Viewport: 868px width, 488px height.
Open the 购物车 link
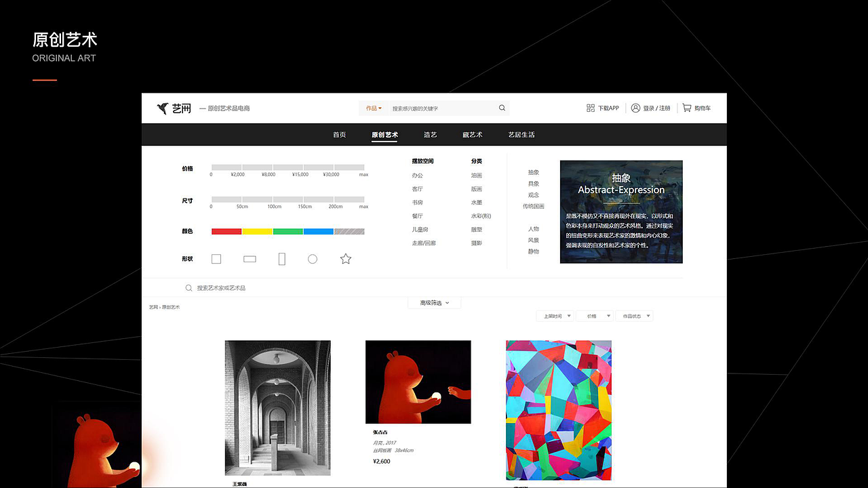[x=703, y=108]
